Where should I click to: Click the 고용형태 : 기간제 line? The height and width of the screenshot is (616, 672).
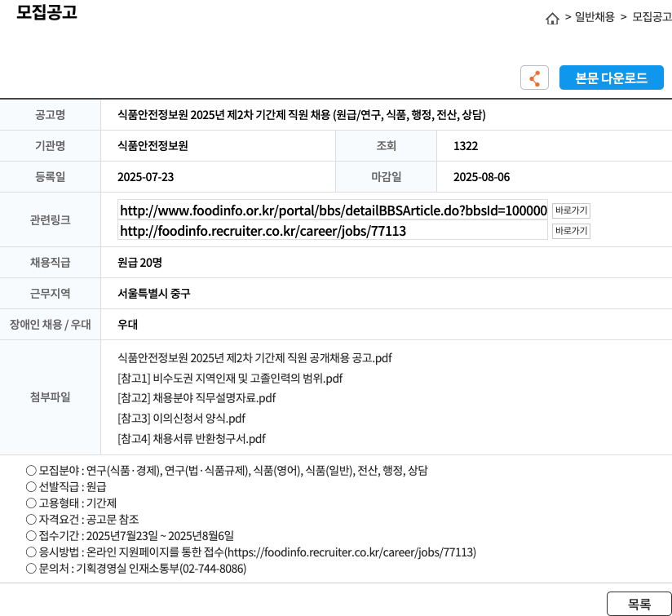71,503
